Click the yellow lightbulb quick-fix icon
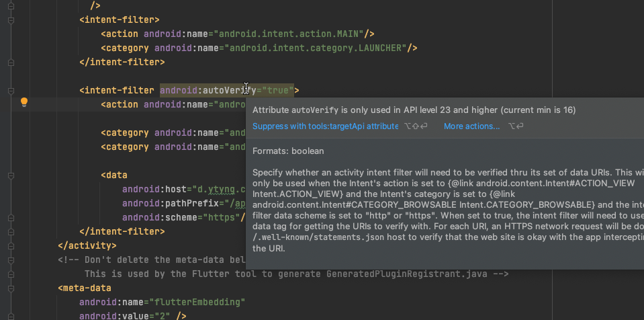This screenshot has height=320, width=644. pyautogui.click(x=24, y=103)
